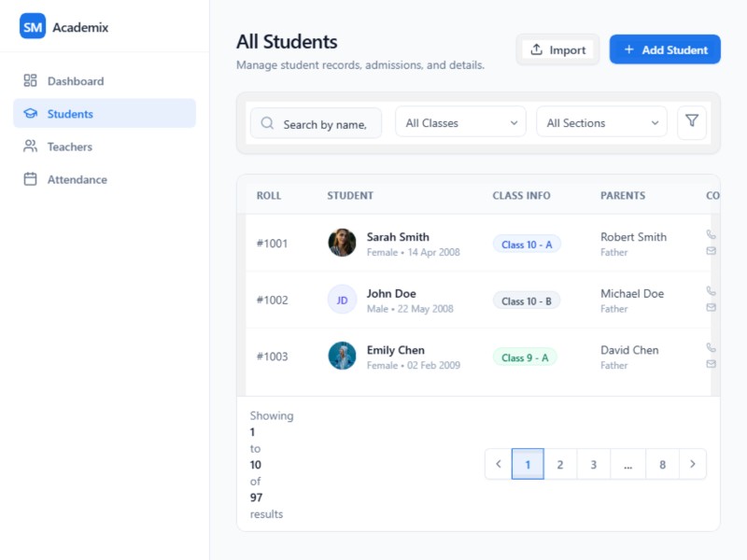Jump to page 8 in pagination
The height and width of the screenshot is (560, 747).
(x=662, y=464)
